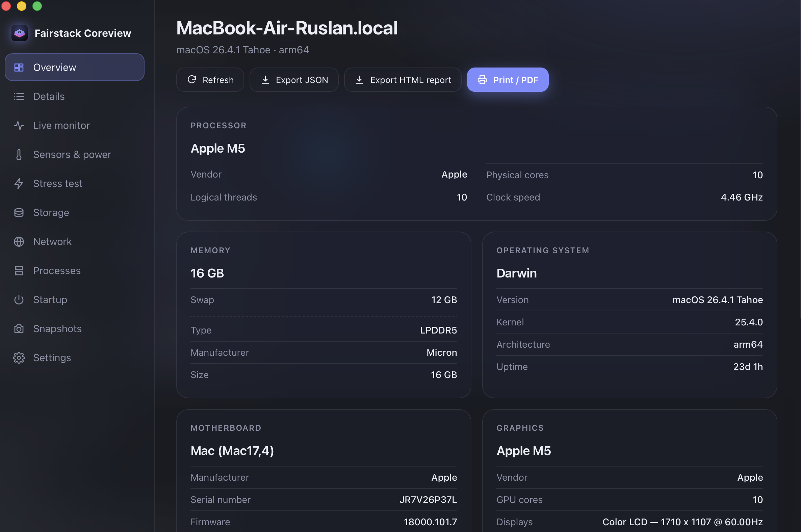Click the Refresh button label

point(218,80)
